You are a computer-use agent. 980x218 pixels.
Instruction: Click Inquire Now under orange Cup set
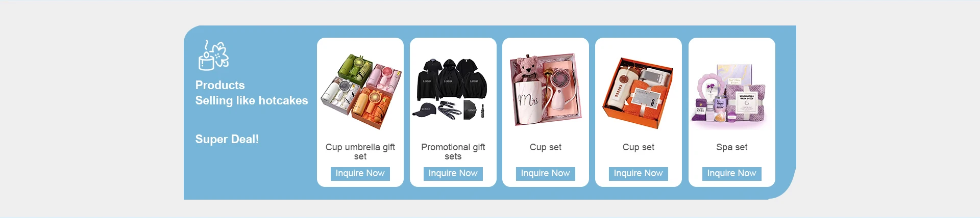pyautogui.click(x=639, y=174)
